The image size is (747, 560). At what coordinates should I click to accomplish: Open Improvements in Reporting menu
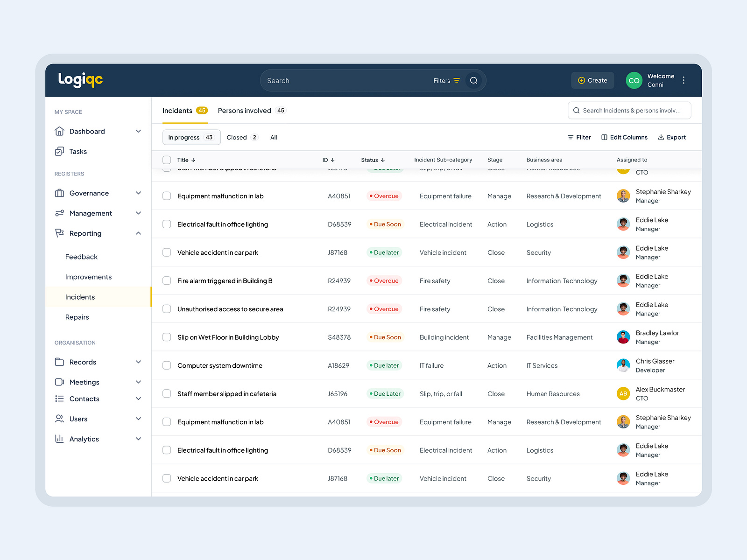(88, 277)
